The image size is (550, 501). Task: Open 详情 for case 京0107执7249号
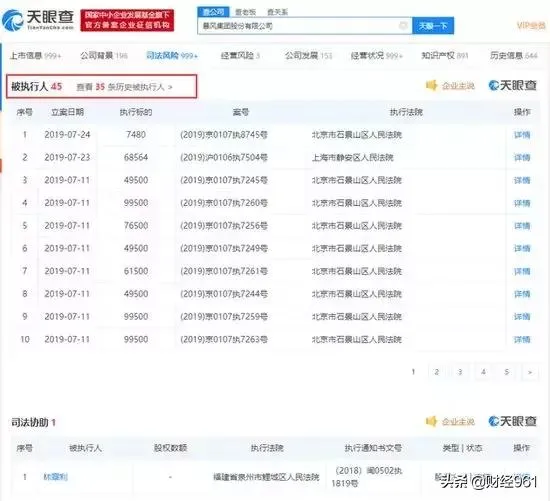[x=522, y=248]
